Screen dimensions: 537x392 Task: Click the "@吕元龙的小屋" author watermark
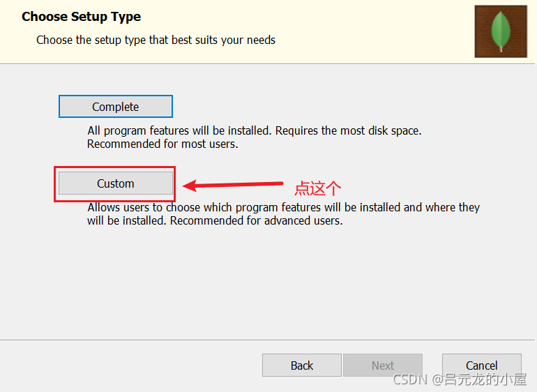tap(478, 379)
